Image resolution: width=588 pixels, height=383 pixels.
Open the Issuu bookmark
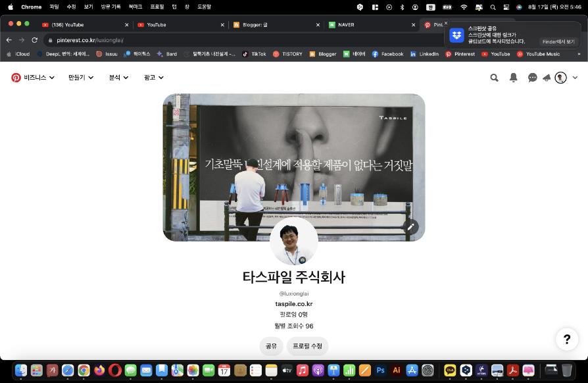click(107, 54)
